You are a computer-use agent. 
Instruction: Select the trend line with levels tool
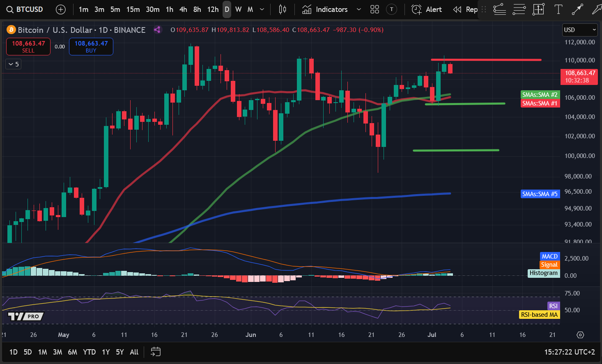(499, 9)
